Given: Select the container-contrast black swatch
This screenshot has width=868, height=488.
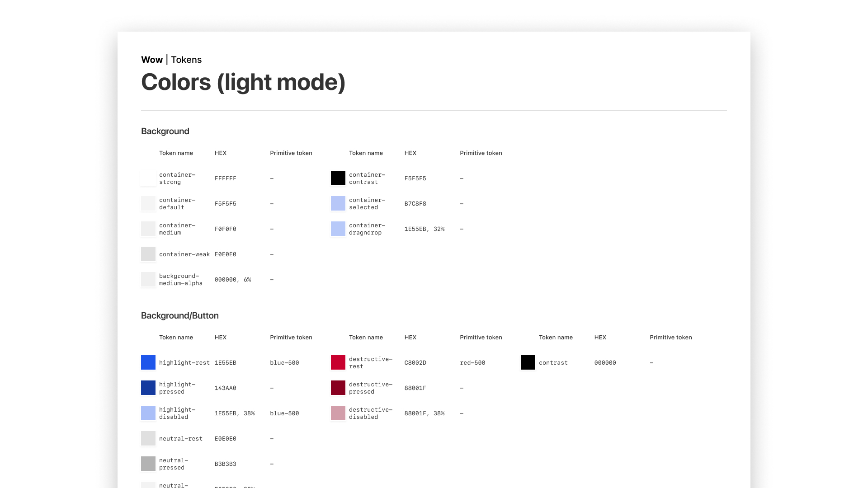Looking at the screenshot, I should pyautogui.click(x=338, y=178).
